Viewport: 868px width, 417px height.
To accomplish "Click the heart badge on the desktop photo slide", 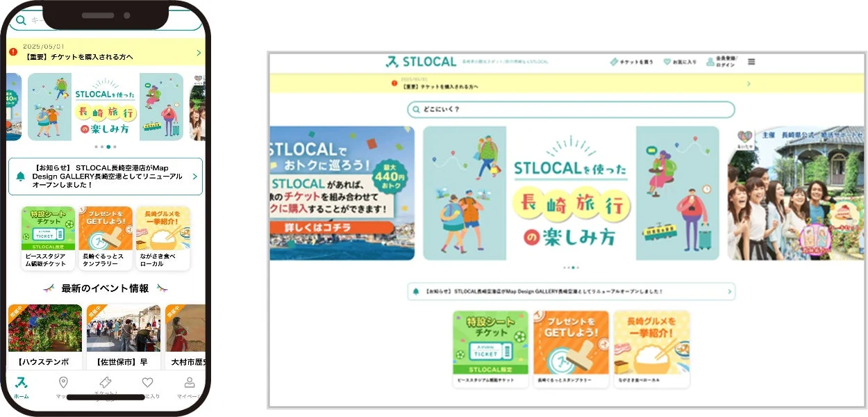I will pos(746,137).
